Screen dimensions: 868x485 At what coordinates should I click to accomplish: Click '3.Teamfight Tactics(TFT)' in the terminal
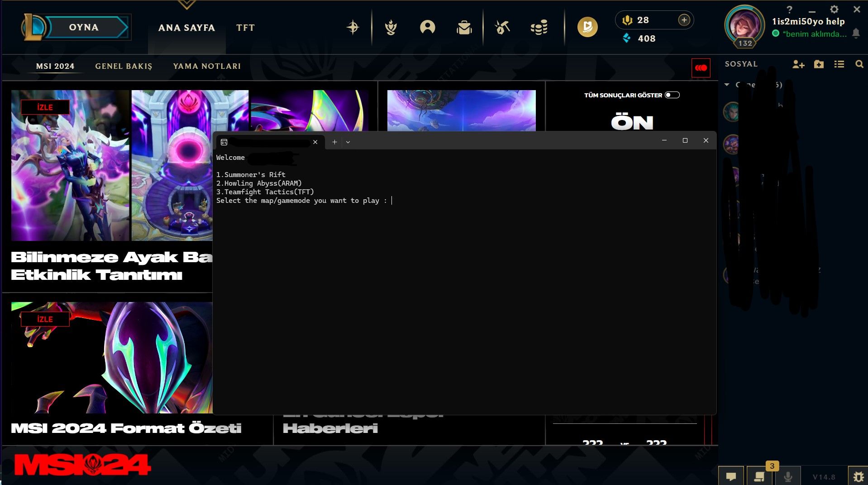coord(265,192)
